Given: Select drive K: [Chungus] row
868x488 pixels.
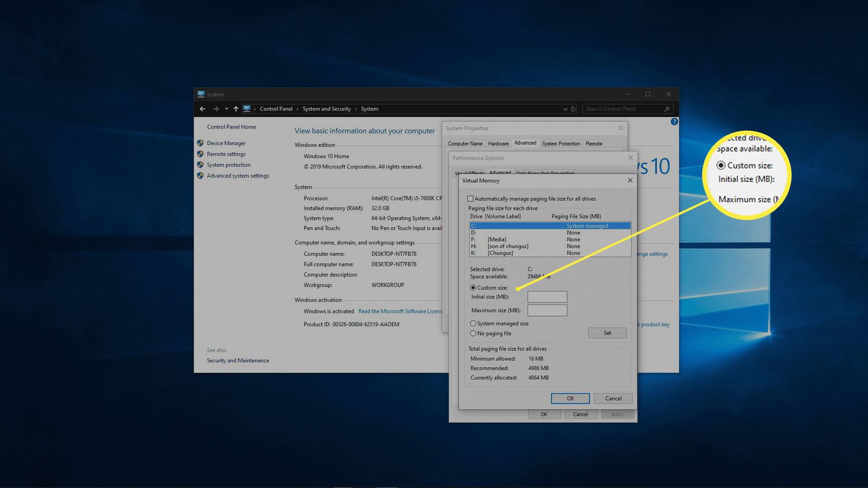Looking at the screenshot, I should (550, 253).
